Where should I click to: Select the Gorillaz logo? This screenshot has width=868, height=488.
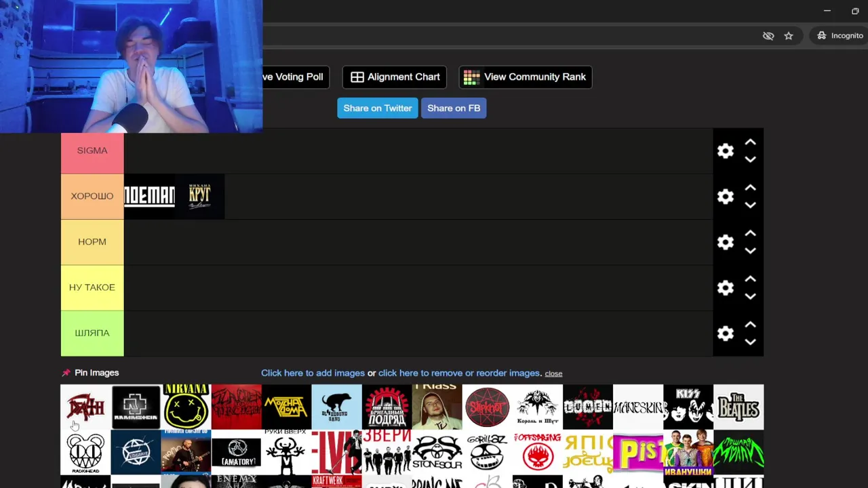[487, 452]
